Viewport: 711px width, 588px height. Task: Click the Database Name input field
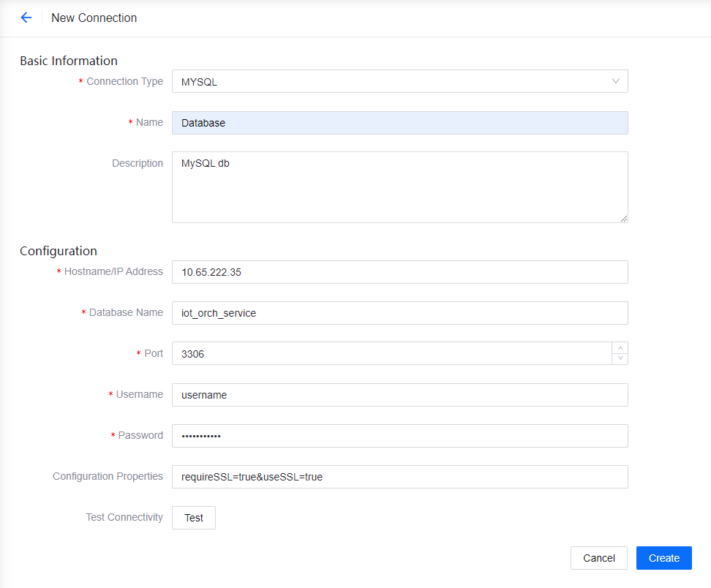pos(399,312)
